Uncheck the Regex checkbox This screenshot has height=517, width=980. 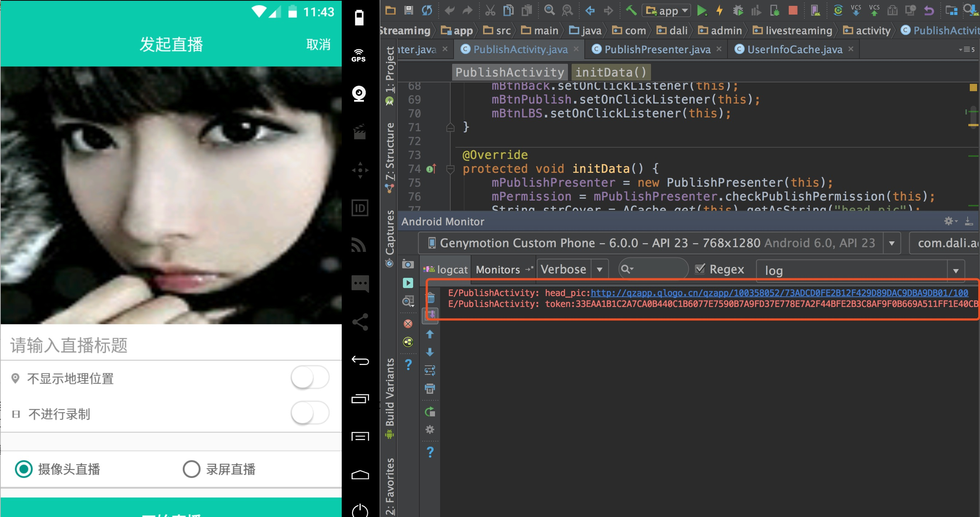699,269
